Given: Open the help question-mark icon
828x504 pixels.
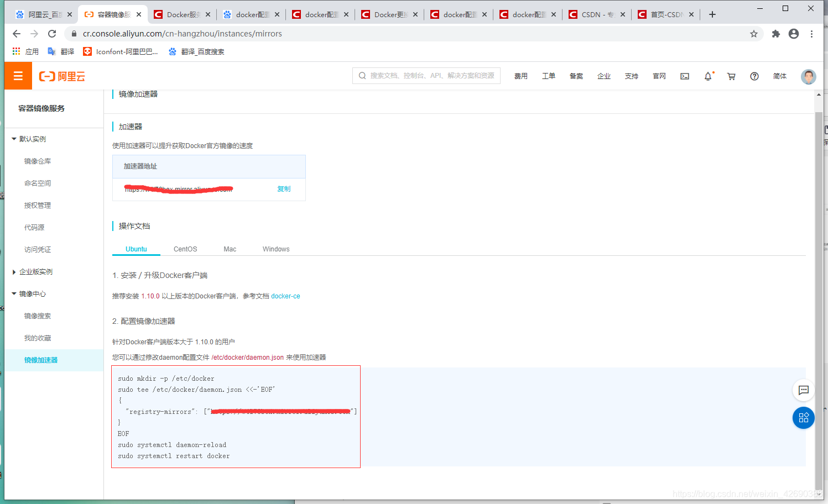Looking at the screenshot, I should tap(754, 76).
